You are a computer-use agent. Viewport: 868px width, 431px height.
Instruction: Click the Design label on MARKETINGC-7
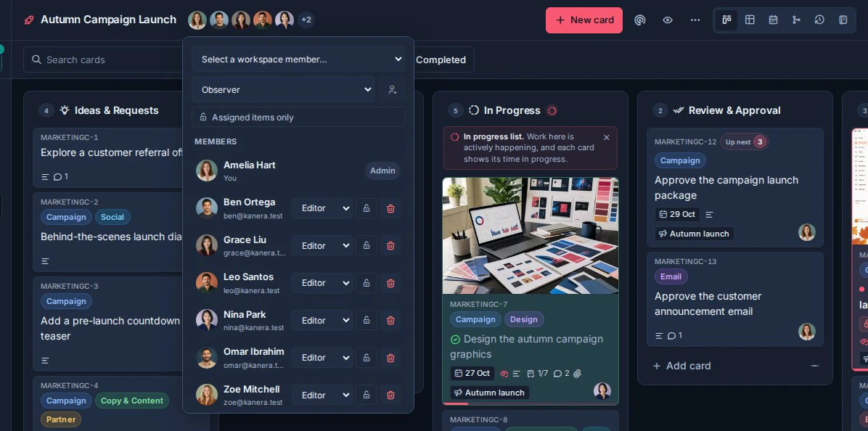tap(524, 319)
